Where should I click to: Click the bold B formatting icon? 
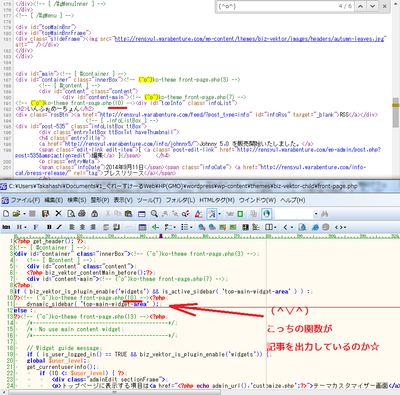pos(49,227)
